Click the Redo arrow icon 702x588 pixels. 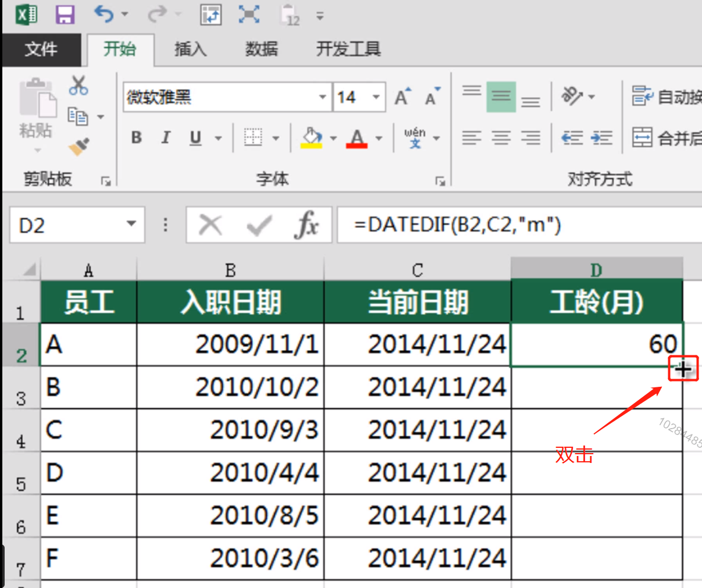tap(156, 14)
